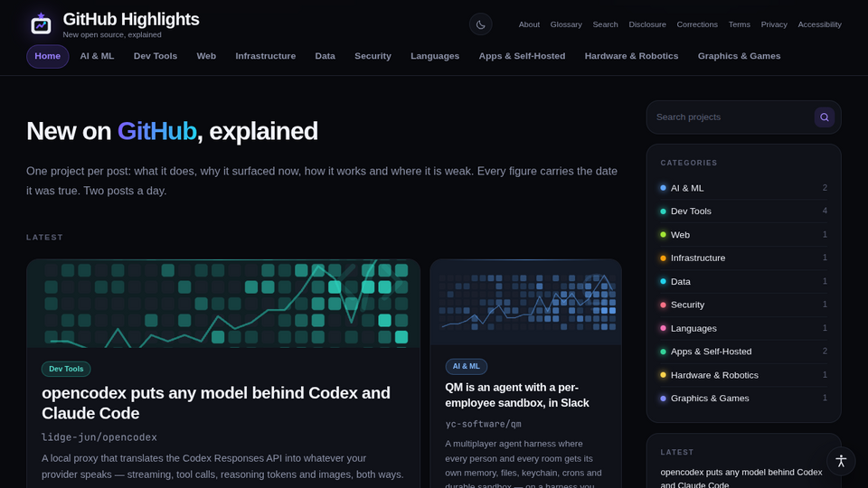Select AI & ML in Categories sidebar
Screen dimensions: 868x488
743,188
